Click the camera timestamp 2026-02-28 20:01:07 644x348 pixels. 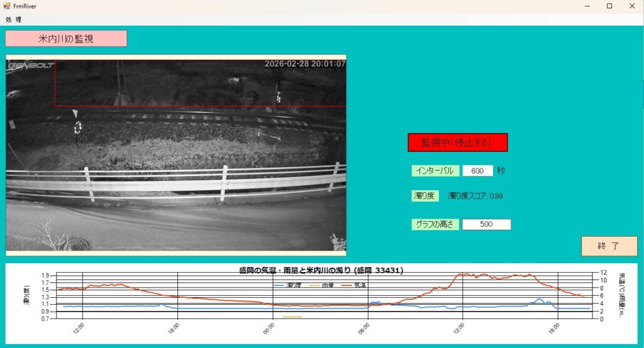pyautogui.click(x=304, y=63)
